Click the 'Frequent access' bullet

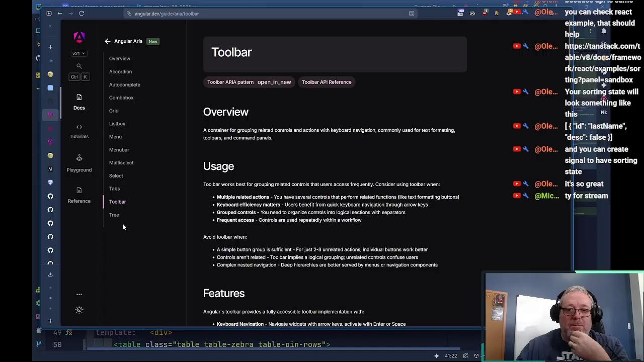pyautogui.click(x=289, y=220)
